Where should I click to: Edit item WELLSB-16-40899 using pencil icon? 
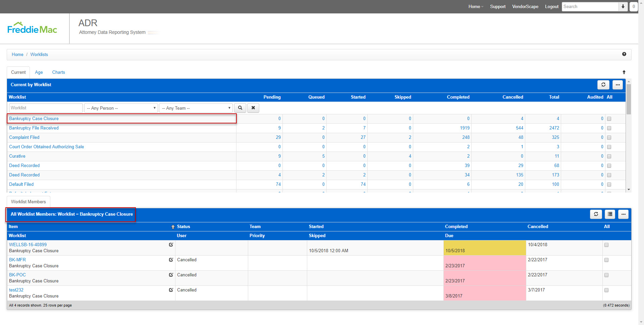click(x=171, y=245)
